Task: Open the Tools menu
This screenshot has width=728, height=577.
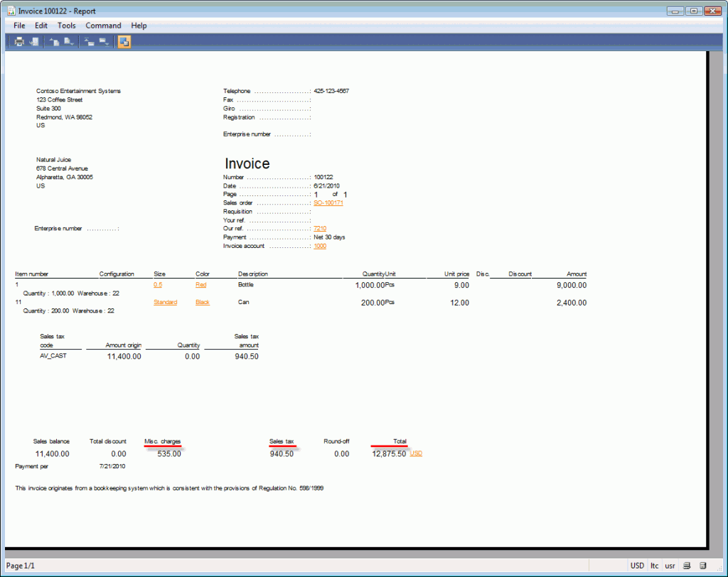Action: (x=66, y=26)
